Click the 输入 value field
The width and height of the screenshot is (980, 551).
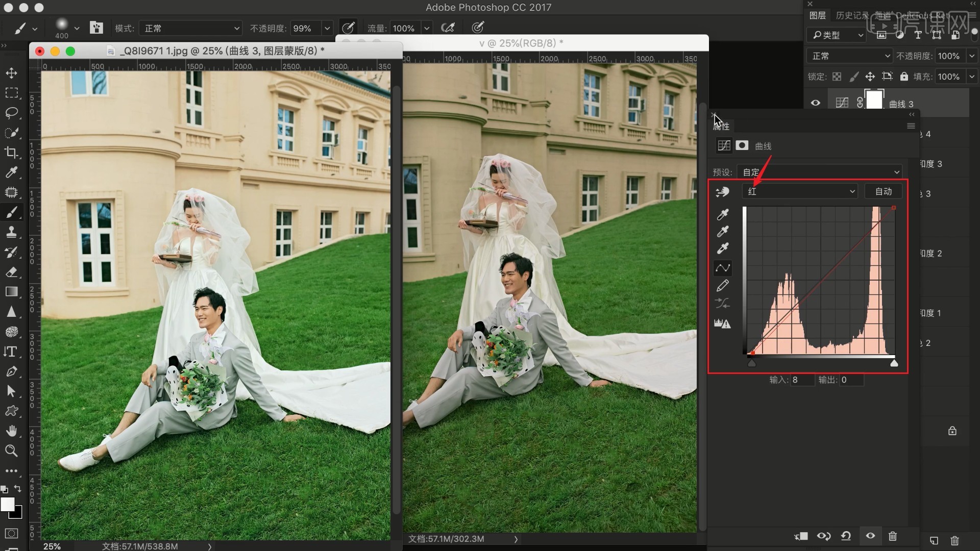802,380
